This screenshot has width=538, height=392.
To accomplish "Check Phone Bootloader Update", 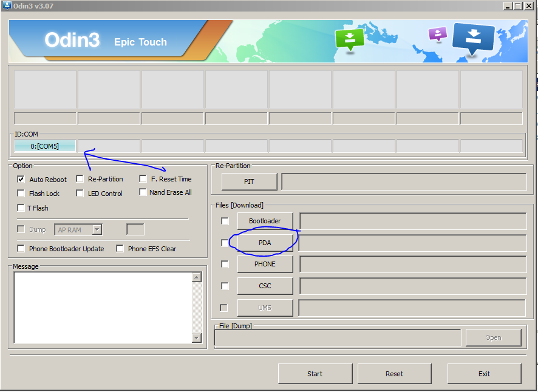I will (x=21, y=248).
